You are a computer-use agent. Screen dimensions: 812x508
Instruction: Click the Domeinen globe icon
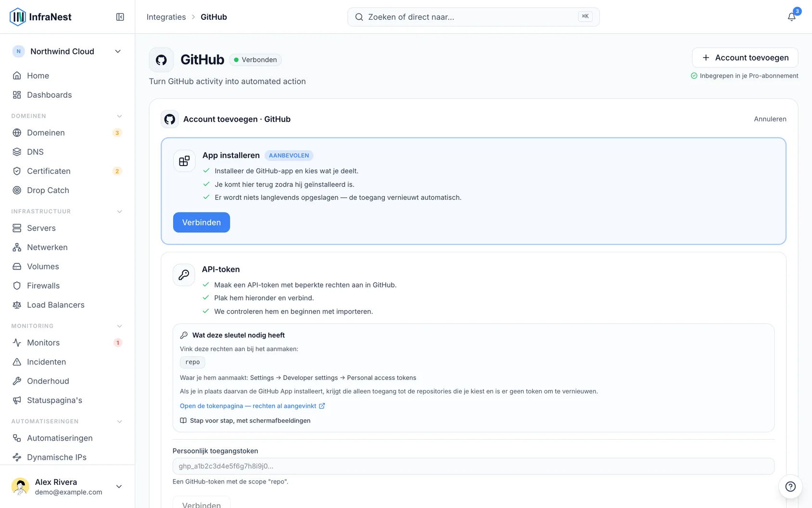tap(17, 132)
